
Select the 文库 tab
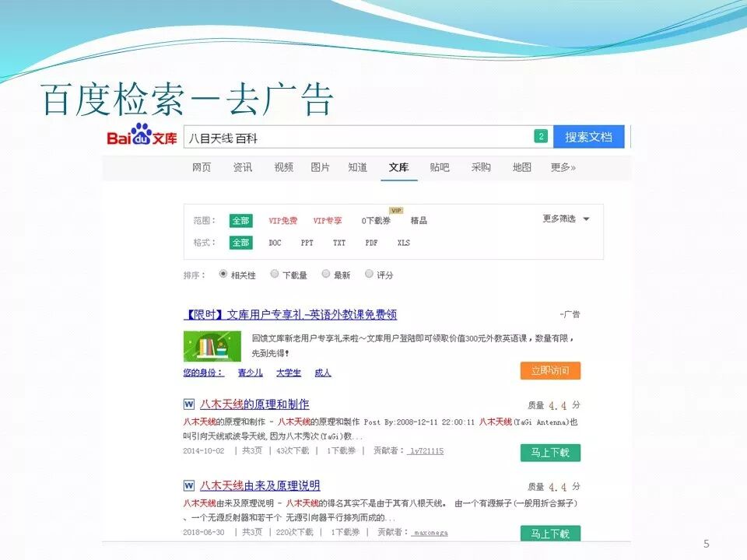[x=398, y=167]
